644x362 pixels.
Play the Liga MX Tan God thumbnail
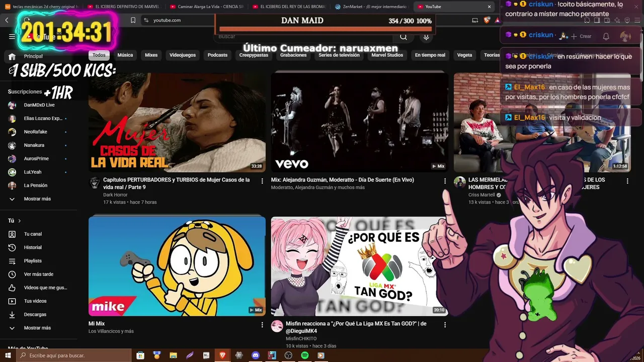pyautogui.click(x=359, y=266)
